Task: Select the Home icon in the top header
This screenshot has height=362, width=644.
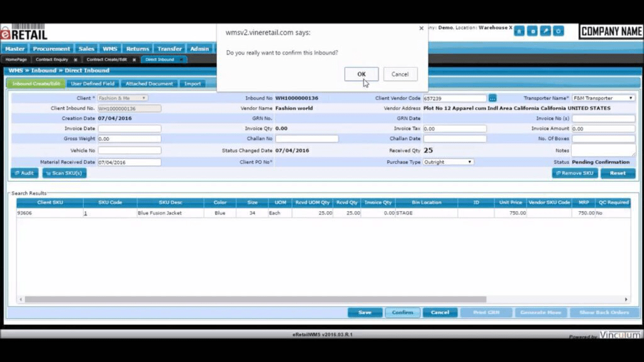Action: pos(519,30)
